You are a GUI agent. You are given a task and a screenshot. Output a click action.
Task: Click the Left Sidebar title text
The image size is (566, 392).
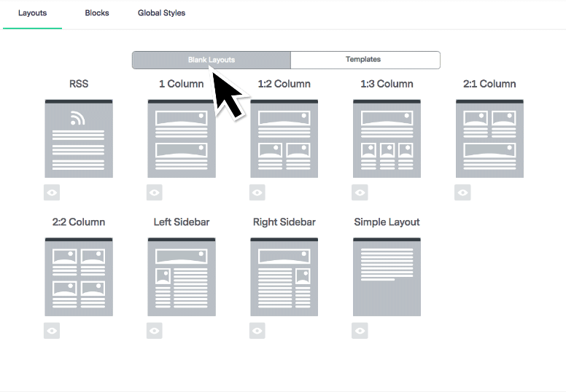click(182, 222)
